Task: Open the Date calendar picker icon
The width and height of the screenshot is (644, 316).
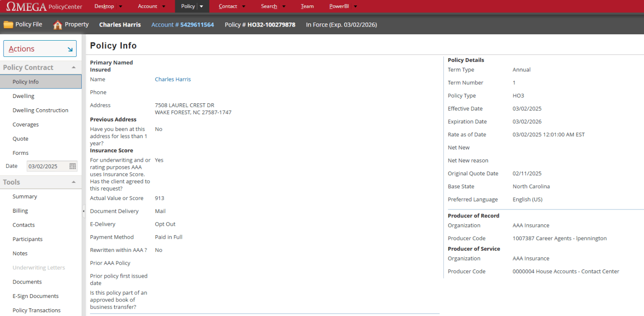Action: pos(73,166)
